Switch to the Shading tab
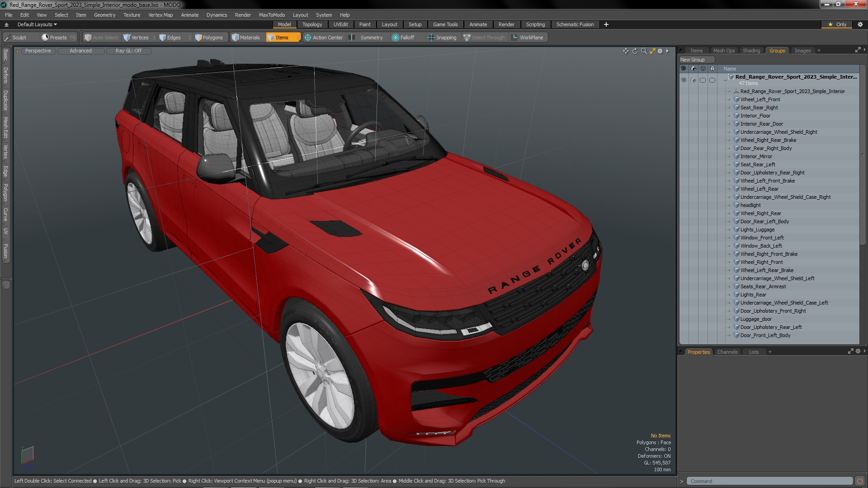This screenshot has height=488, width=868. (751, 51)
